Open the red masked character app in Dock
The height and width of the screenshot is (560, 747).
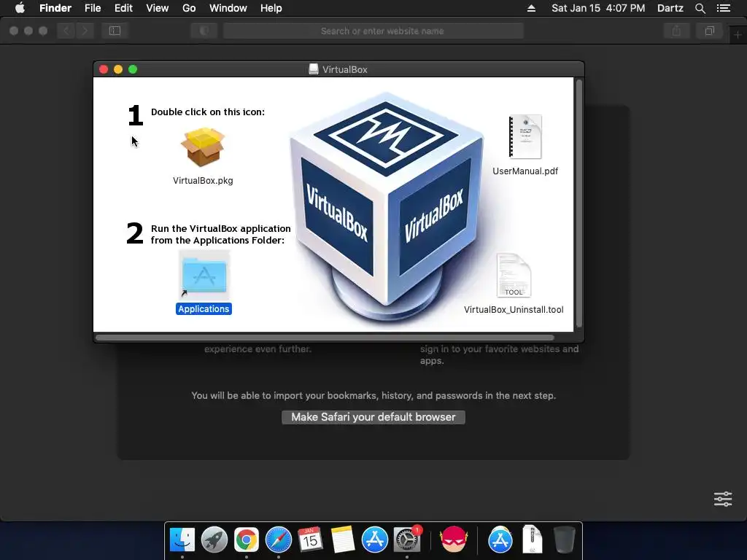pos(454,540)
